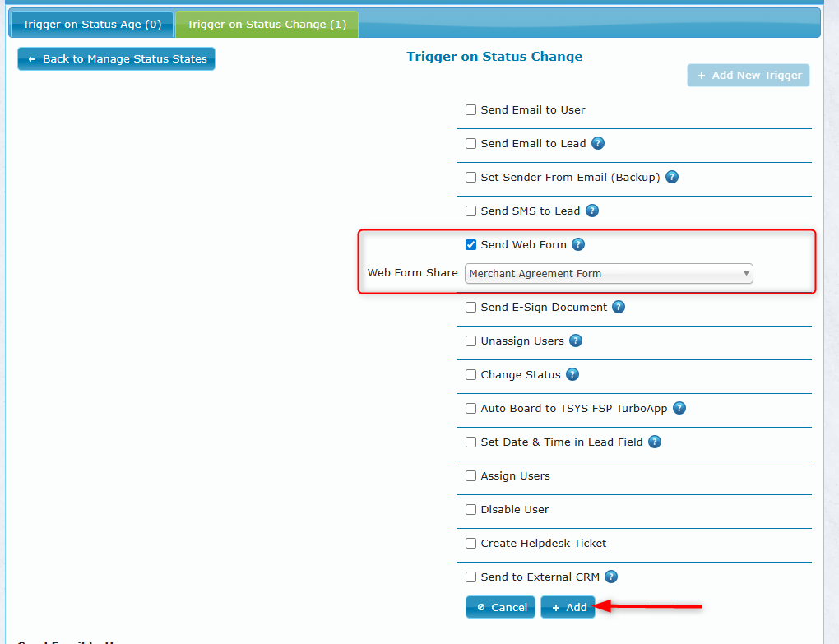Click Send to External CRM help icon
Viewport: 839px width, 644px height.
(611, 577)
